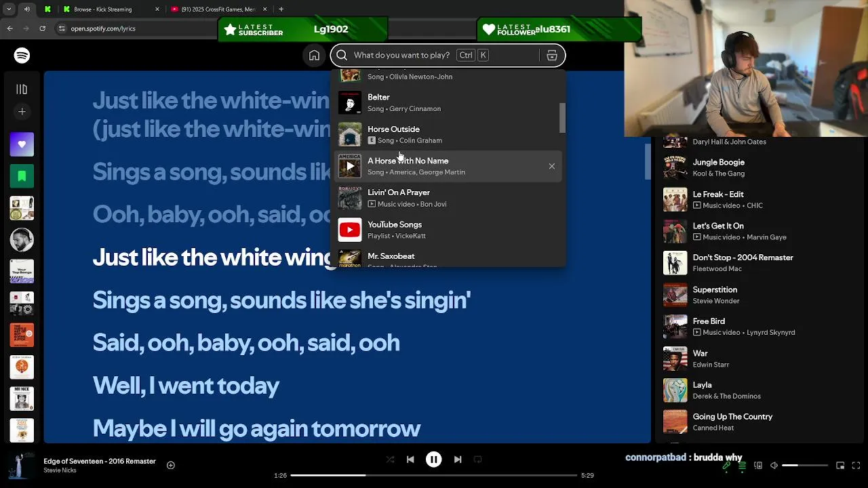The height and width of the screenshot is (488, 868).
Task: Select Free Bird in the queue
Action: point(757,327)
